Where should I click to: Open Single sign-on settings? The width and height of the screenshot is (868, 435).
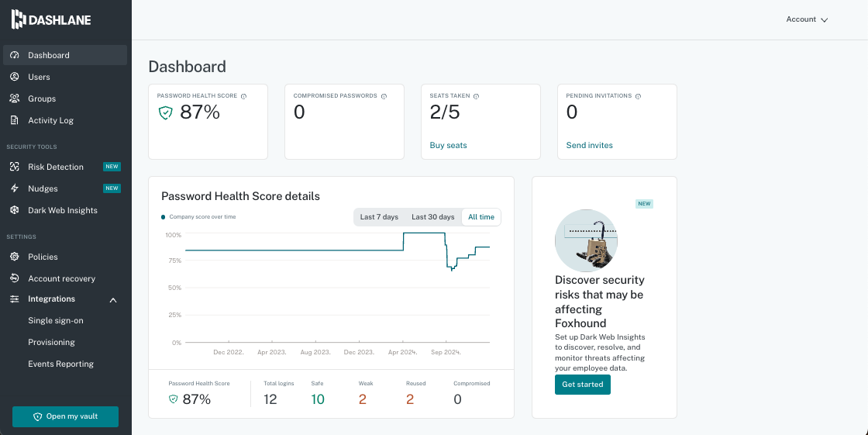click(56, 320)
